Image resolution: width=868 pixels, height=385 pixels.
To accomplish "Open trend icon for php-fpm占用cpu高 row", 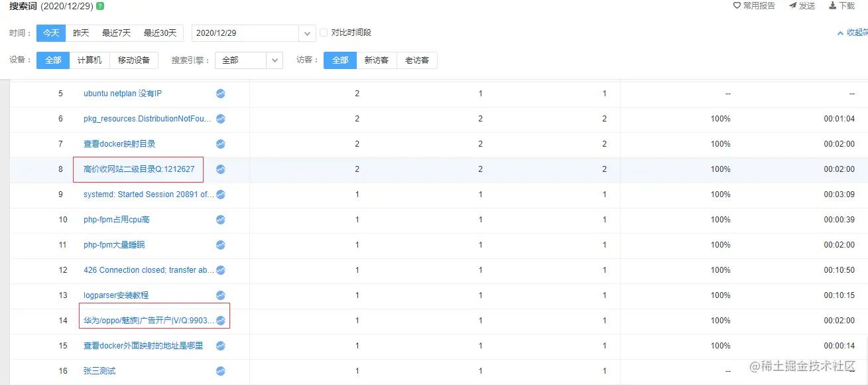I will pyautogui.click(x=221, y=220).
